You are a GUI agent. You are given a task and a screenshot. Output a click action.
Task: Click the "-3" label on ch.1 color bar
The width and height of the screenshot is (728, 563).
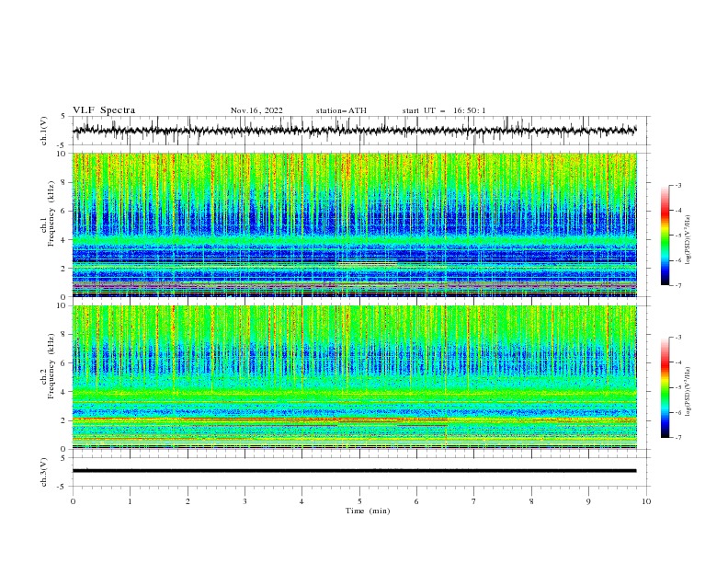(678, 185)
